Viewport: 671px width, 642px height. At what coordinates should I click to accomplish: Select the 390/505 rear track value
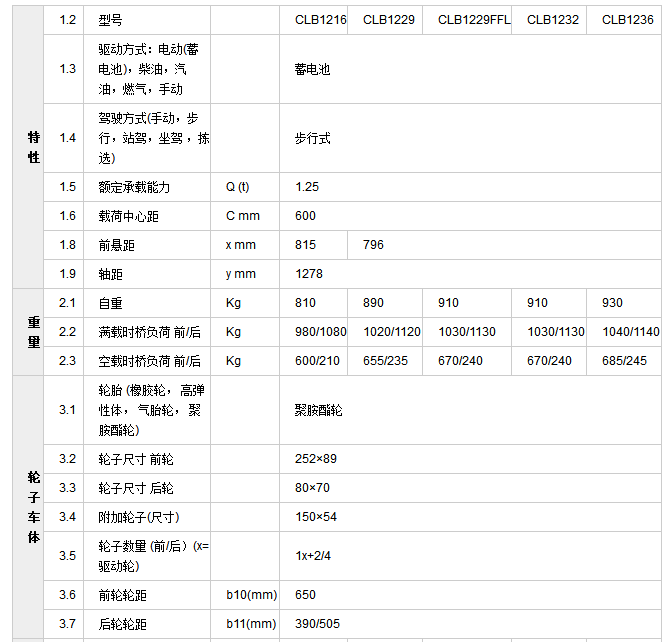pyautogui.click(x=316, y=624)
